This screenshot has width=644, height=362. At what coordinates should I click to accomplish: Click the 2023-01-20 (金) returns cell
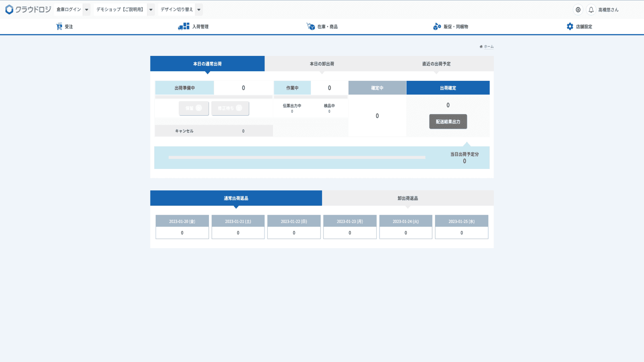(182, 232)
